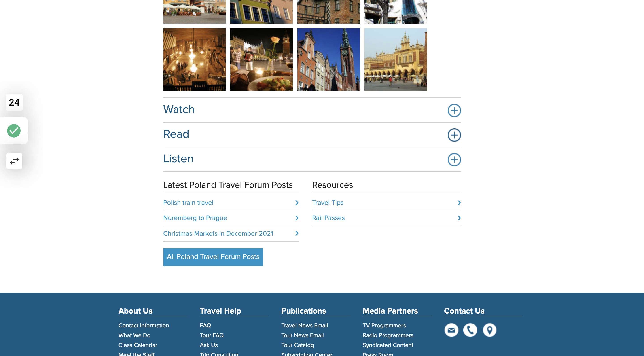Screen dimensions: 644x356
Task: Click chevron beside Christmas Markets post
Action: (x=297, y=233)
